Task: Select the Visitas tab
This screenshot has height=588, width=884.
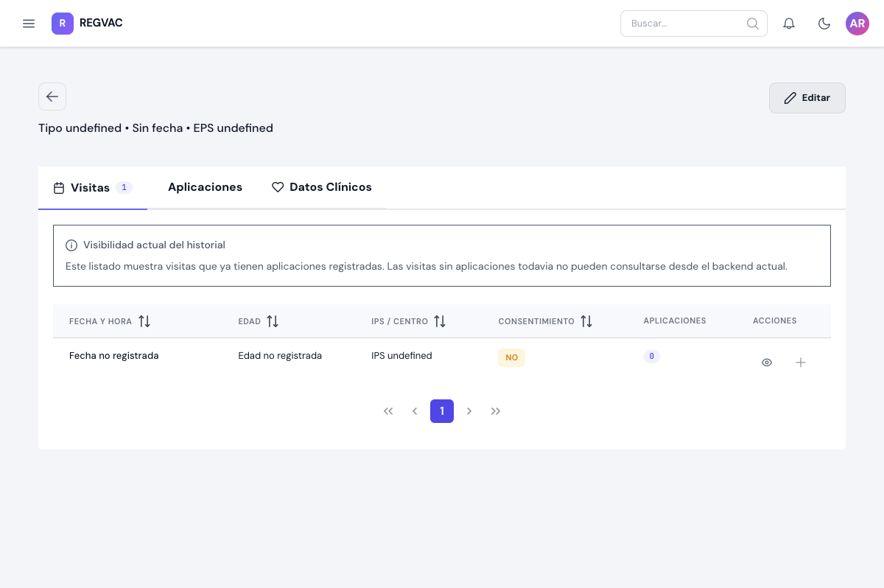Action: (x=93, y=188)
